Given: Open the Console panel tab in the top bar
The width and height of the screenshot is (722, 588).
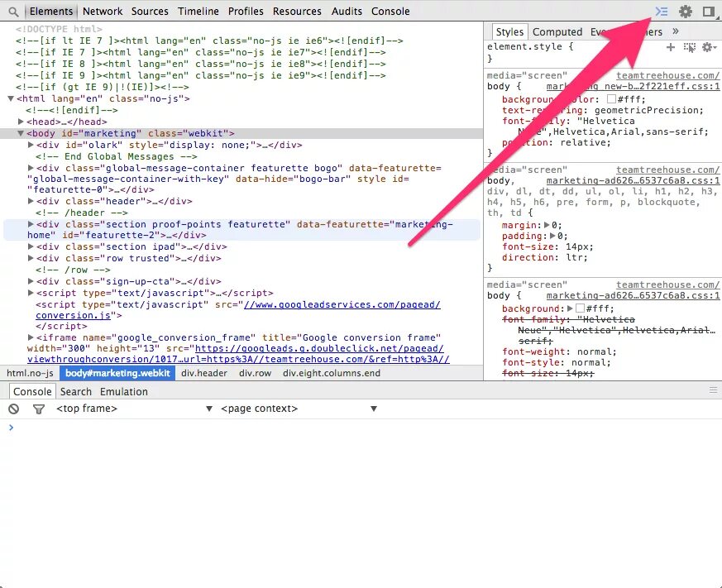Looking at the screenshot, I should pos(390,11).
